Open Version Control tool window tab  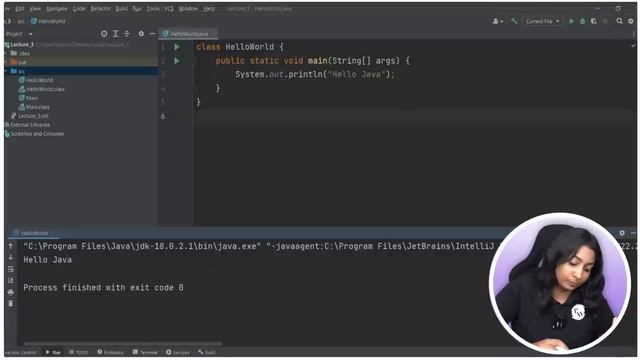click(20, 352)
